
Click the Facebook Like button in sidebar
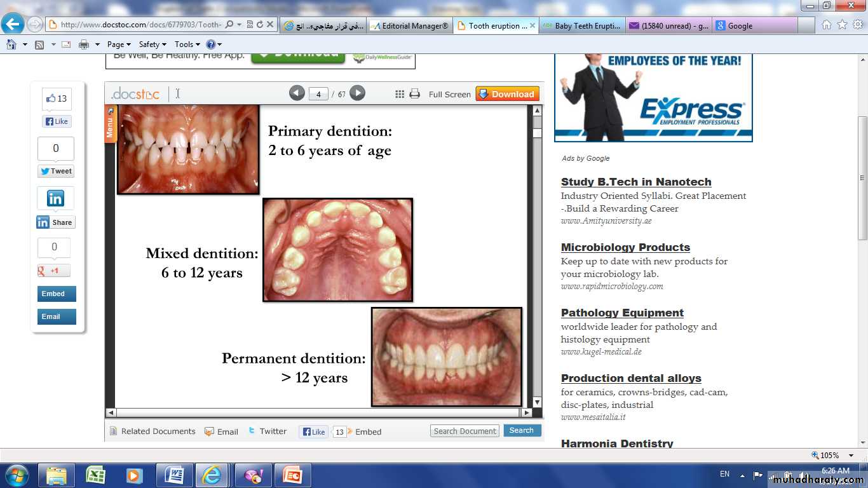click(x=57, y=121)
